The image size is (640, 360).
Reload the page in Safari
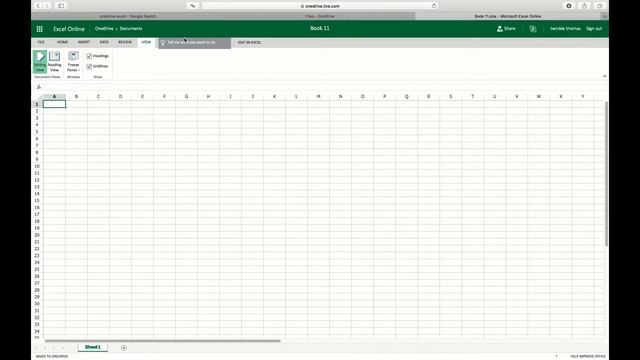click(x=434, y=6)
